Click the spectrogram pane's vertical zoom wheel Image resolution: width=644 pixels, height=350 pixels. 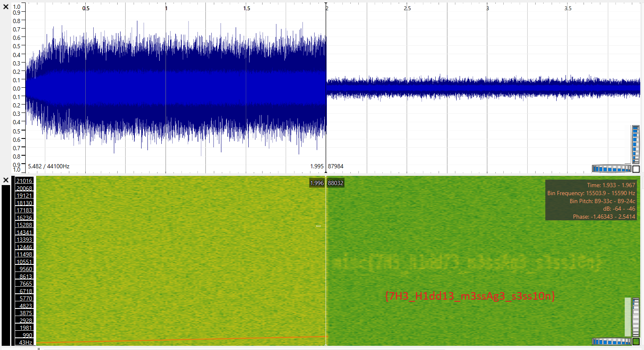(636, 317)
